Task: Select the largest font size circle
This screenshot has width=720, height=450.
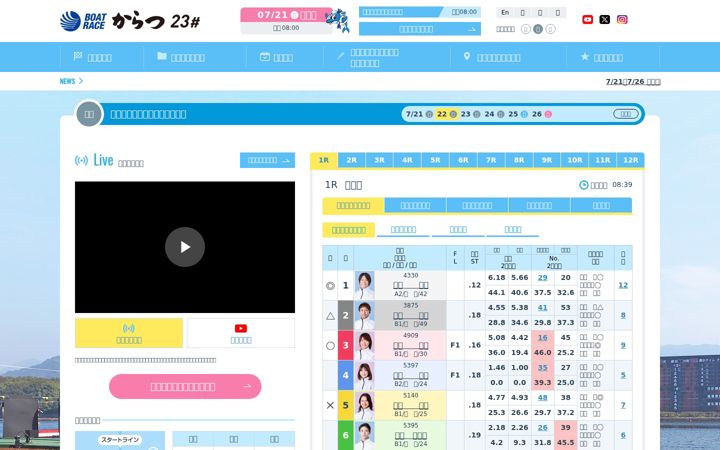Action: pos(551,29)
